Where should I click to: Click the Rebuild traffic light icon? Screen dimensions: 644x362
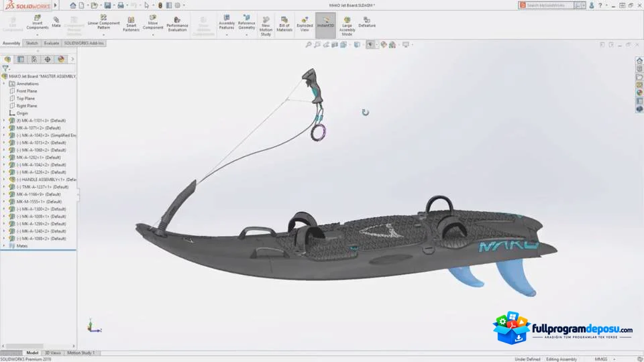pyautogui.click(x=160, y=5)
